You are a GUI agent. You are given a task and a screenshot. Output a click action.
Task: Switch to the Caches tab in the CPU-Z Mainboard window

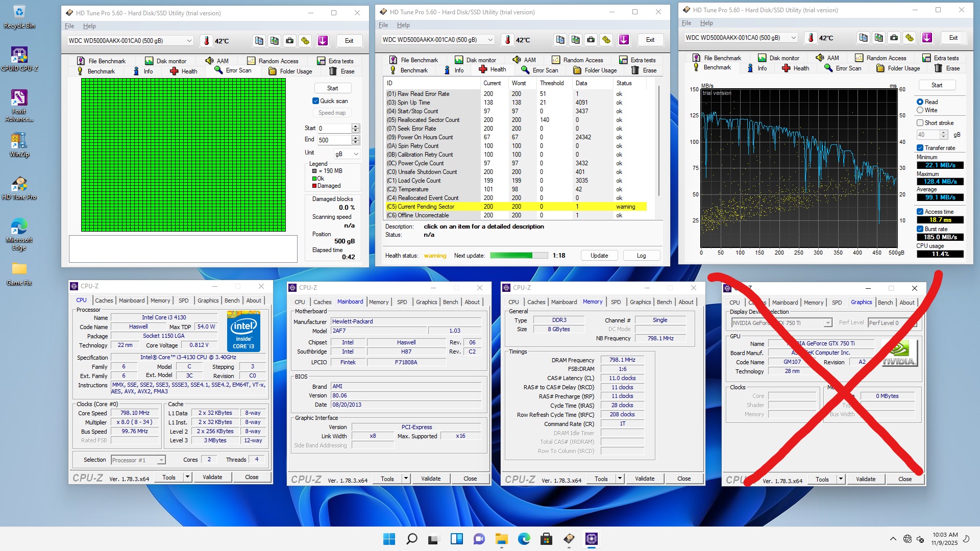coord(322,302)
